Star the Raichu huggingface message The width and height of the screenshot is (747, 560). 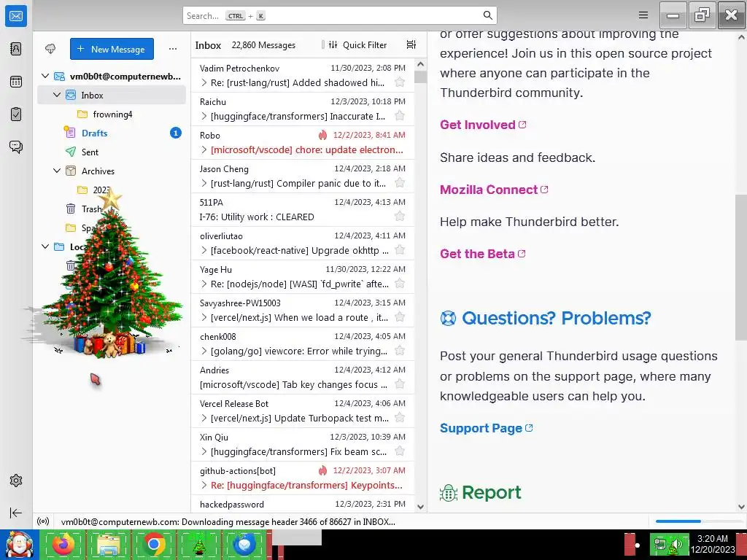(400, 116)
